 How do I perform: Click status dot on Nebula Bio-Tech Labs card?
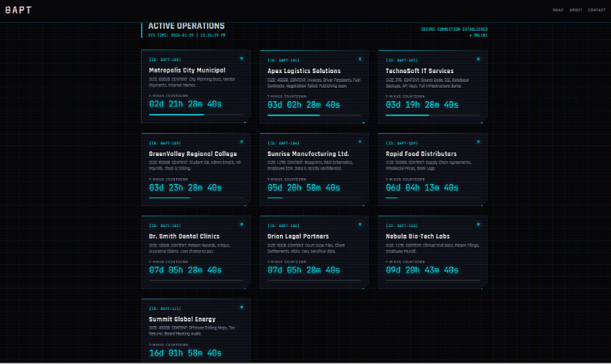[478, 224]
